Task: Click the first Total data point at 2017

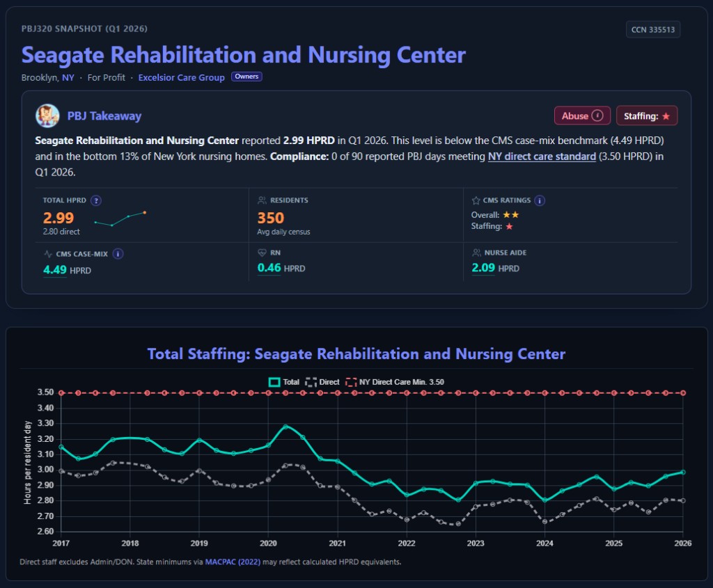Action: (x=61, y=447)
